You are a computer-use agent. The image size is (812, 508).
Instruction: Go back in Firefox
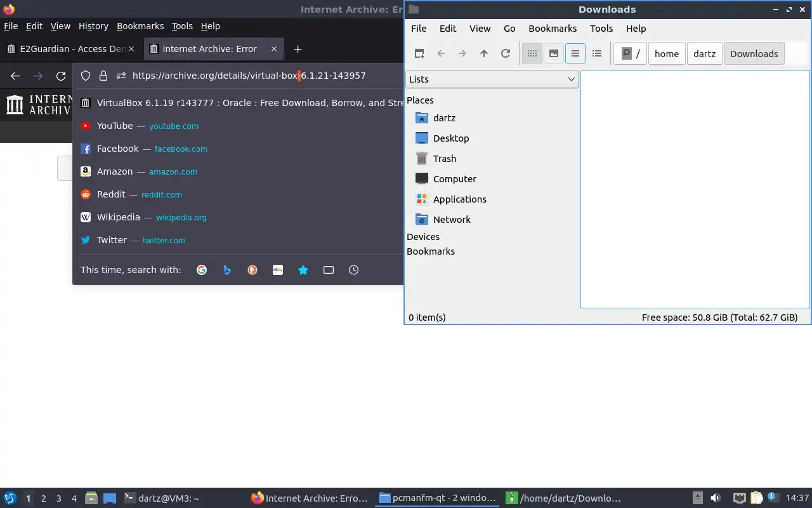pos(15,76)
